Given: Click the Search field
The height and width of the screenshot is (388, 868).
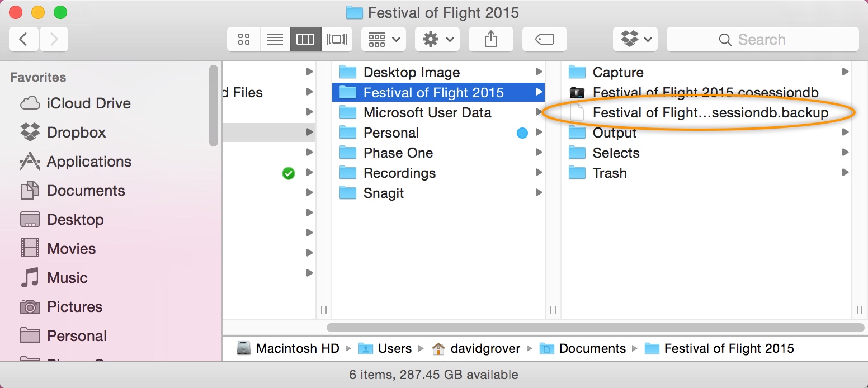Looking at the screenshot, I should tap(762, 39).
